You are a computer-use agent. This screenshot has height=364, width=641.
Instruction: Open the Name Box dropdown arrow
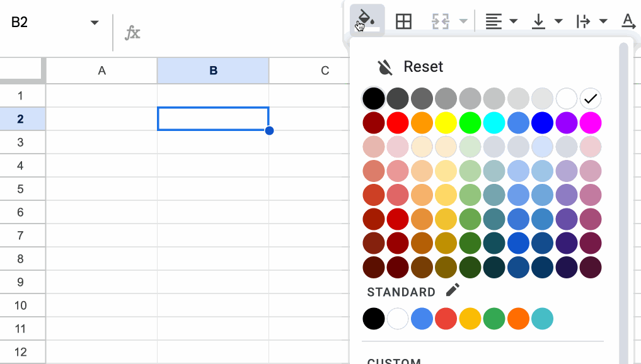pyautogui.click(x=95, y=23)
